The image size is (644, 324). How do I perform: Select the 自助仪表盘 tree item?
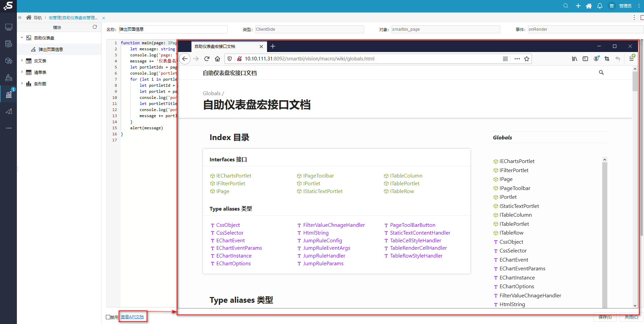44,38
